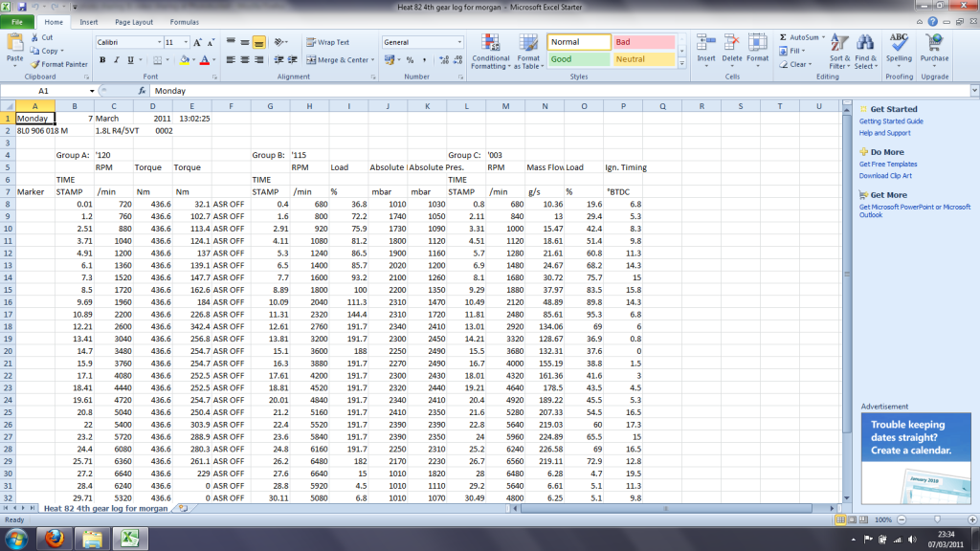Switch to the Page Layout tab

point(133,21)
